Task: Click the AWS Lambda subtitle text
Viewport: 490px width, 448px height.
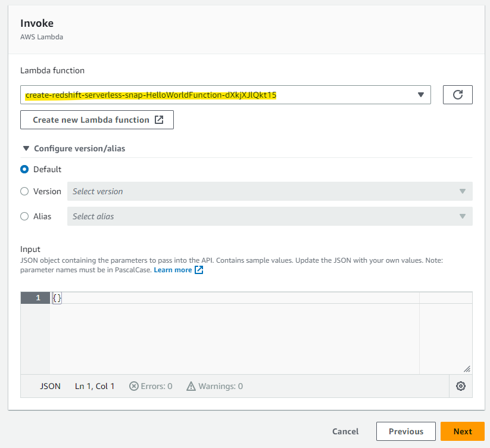Action: 42,37
